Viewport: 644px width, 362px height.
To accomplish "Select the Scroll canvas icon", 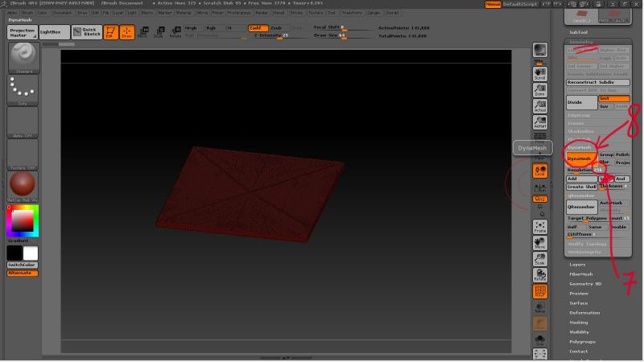I will [x=539, y=74].
